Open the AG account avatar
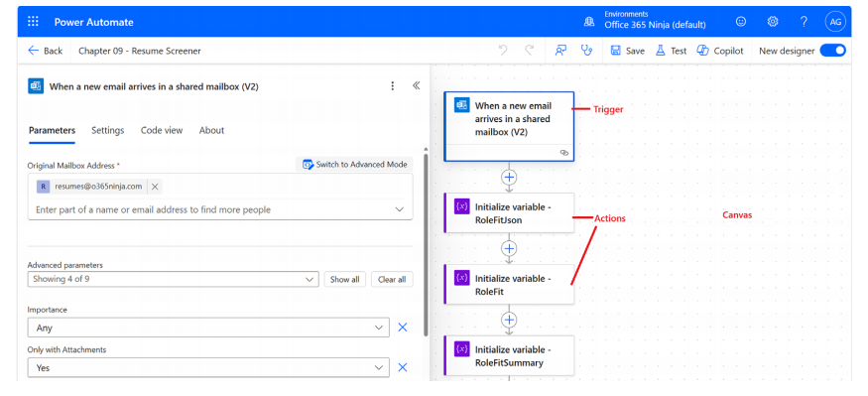This screenshot has width=868, height=396. (835, 22)
